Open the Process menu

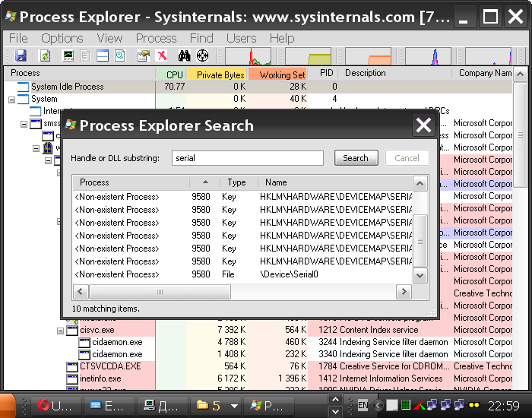pos(156,38)
